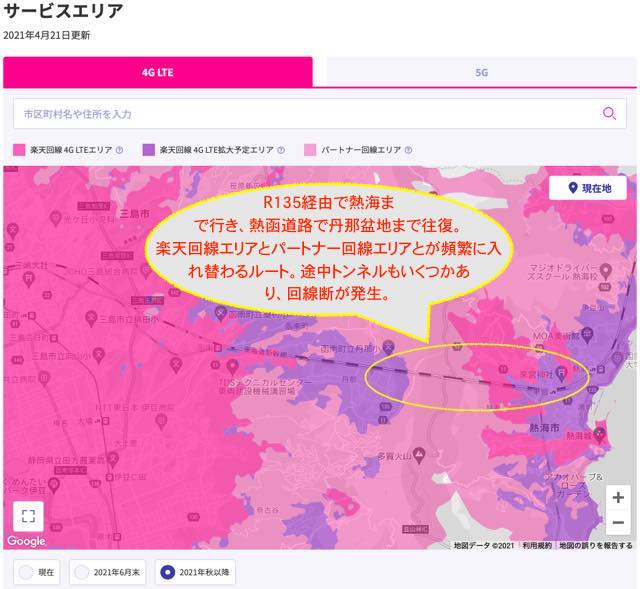
Task: Click the アカオハーブ&ローズガーデン label
Action: coord(573,485)
